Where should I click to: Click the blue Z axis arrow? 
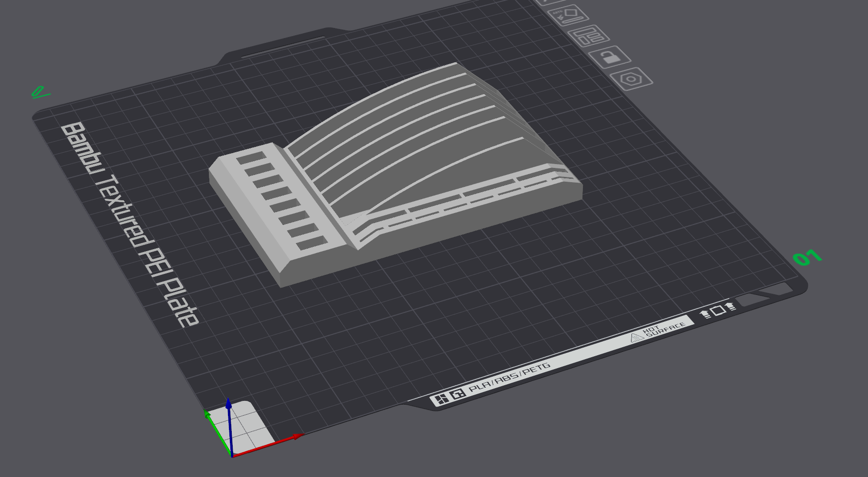tap(229, 426)
